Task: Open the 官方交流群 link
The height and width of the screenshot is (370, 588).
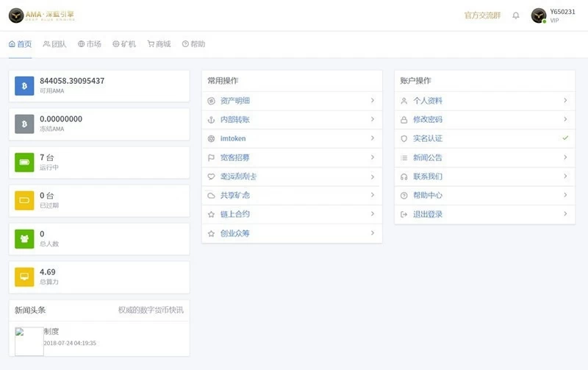Action: coord(483,15)
